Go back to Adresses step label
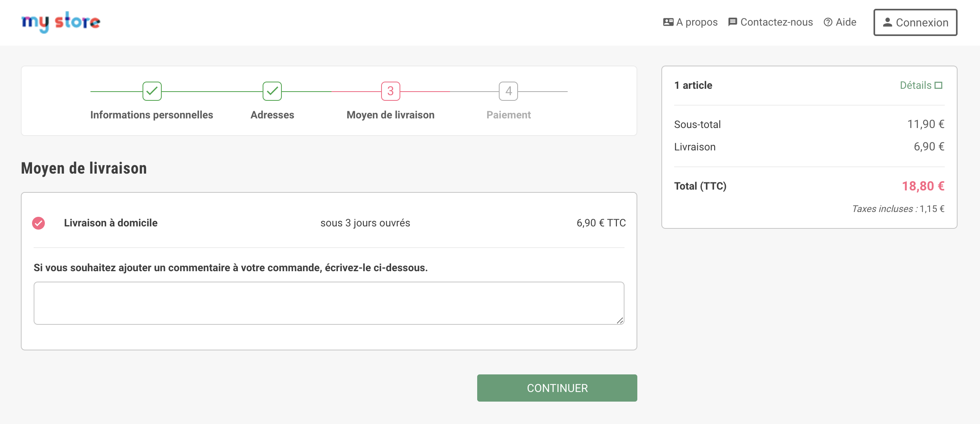The image size is (980, 424). pos(272,115)
